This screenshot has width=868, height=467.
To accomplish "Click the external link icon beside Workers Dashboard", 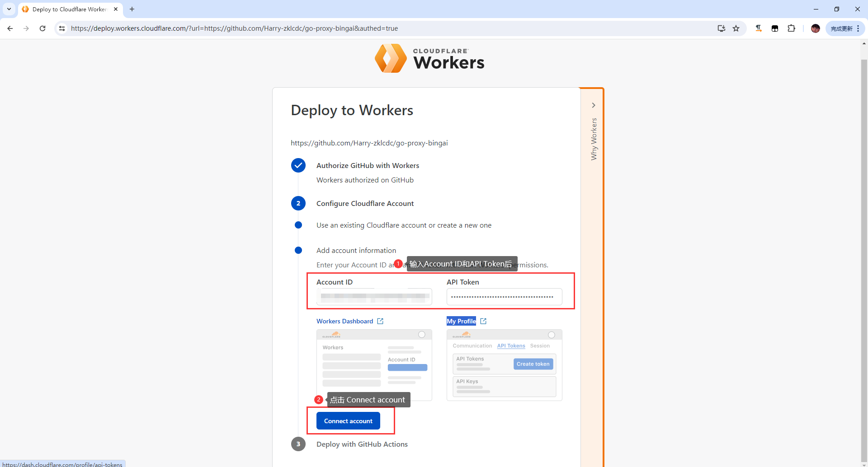I will click(x=380, y=321).
